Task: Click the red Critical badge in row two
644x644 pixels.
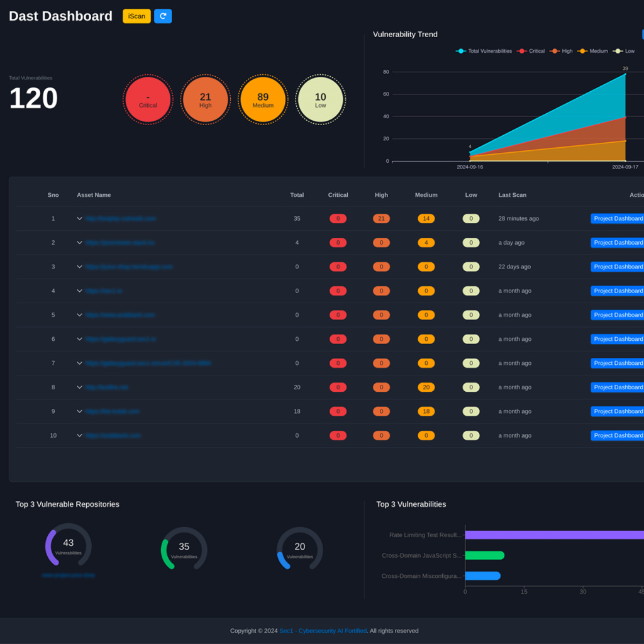Action: 338,242
